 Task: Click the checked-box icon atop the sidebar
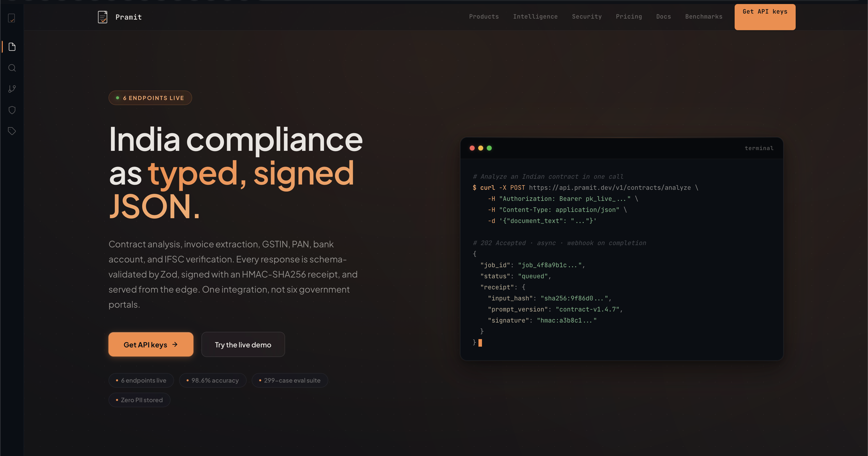(x=12, y=19)
